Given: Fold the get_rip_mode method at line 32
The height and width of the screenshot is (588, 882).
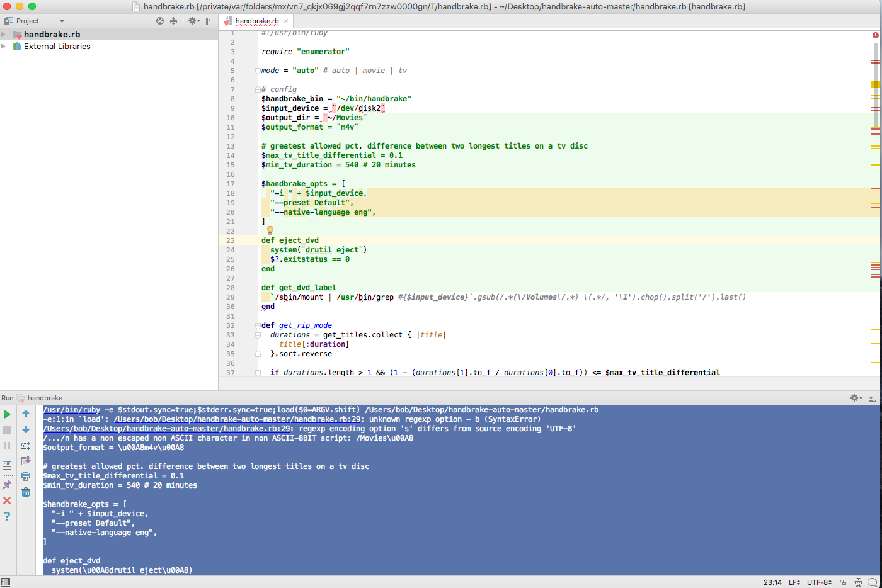Looking at the screenshot, I should tap(258, 325).
